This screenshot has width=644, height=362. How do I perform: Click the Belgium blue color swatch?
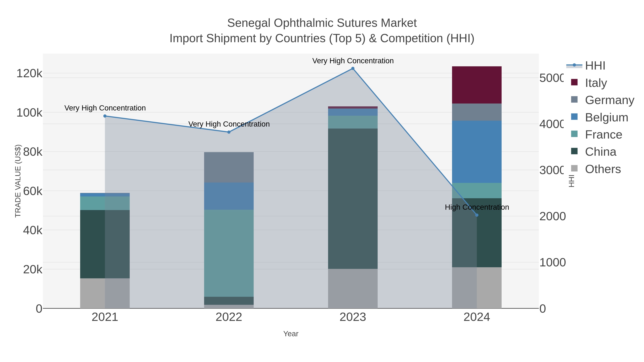pos(574,117)
